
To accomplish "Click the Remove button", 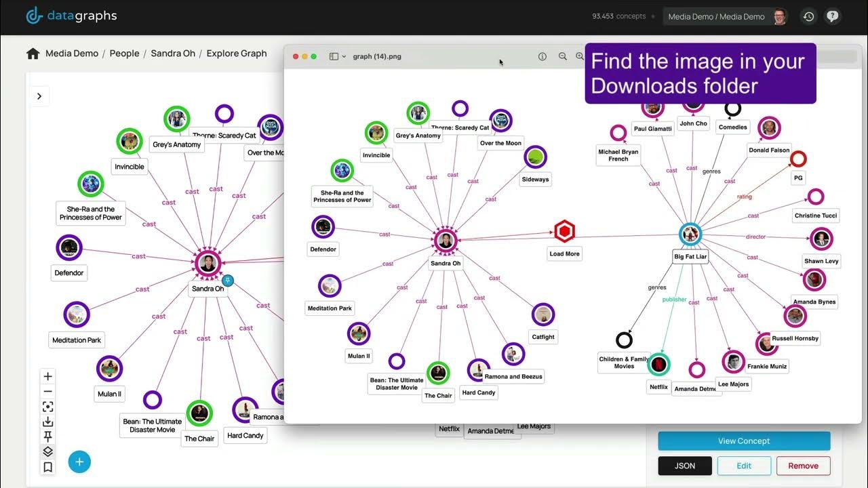I will coord(804,466).
